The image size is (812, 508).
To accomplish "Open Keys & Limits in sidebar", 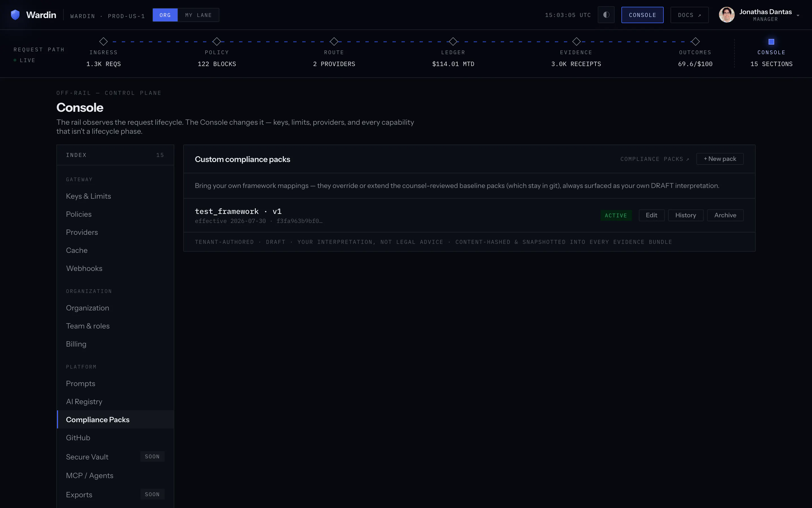I will 115,196.
